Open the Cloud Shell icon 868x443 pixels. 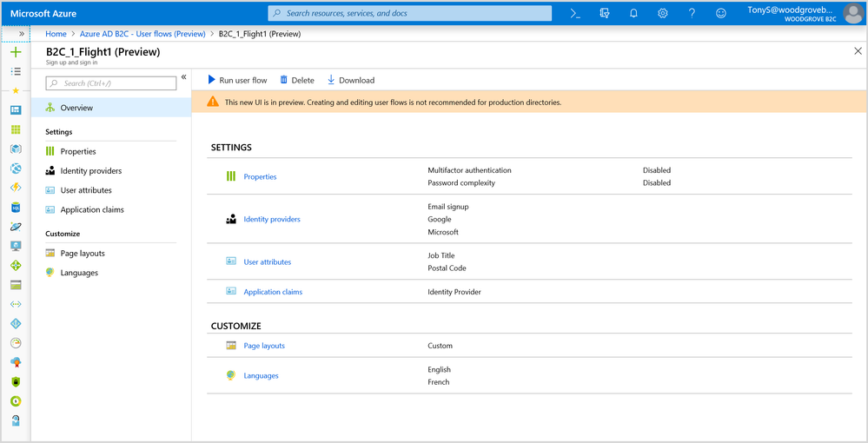tap(576, 13)
